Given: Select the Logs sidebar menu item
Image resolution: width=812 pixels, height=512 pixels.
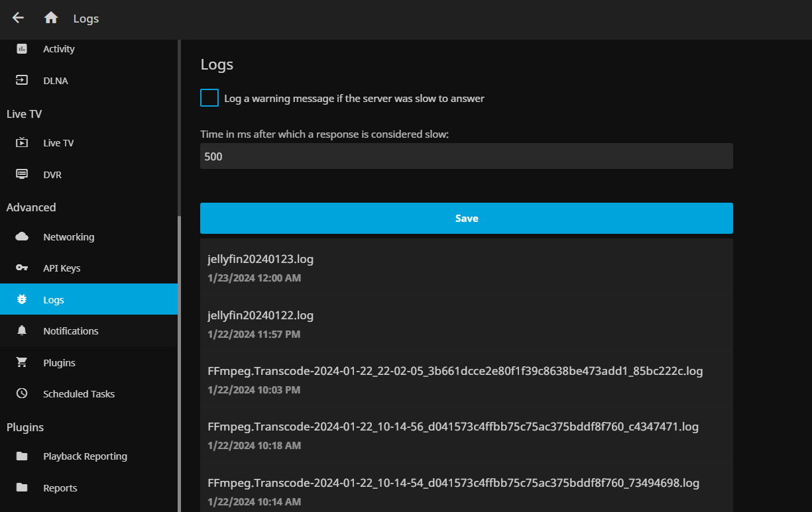Looking at the screenshot, I should (89, 299).
